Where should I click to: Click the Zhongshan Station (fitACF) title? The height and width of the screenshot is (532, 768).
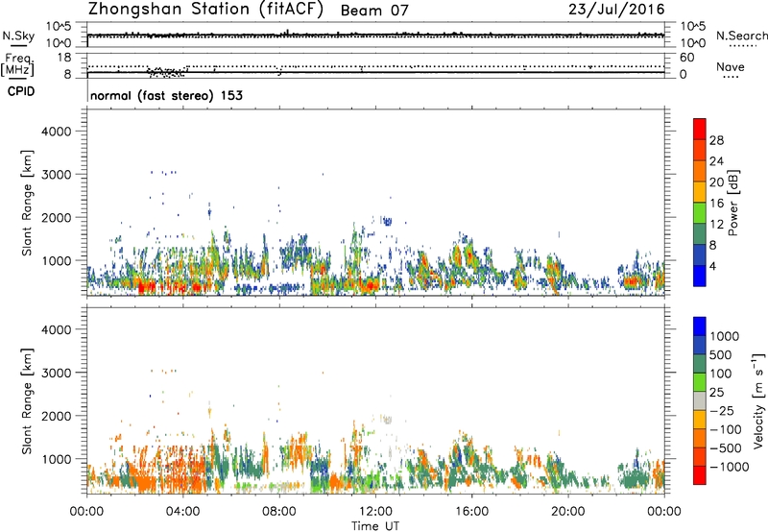[x=205, y=10]
